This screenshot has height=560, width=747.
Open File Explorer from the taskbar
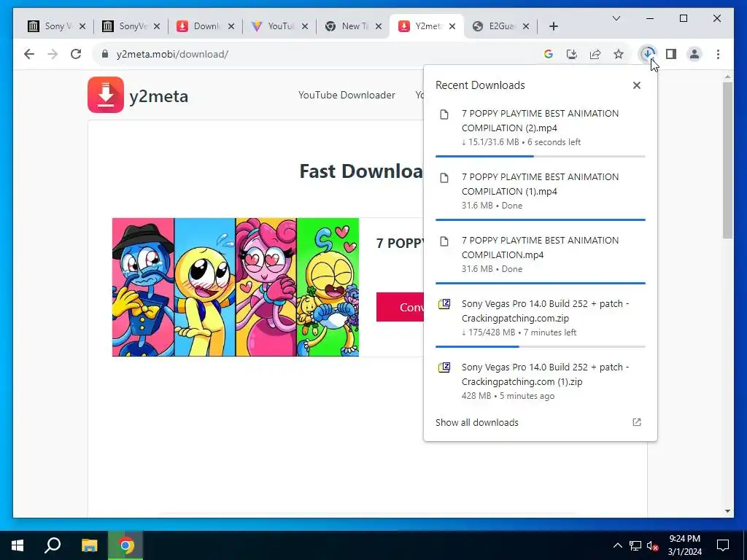[89, 545]
